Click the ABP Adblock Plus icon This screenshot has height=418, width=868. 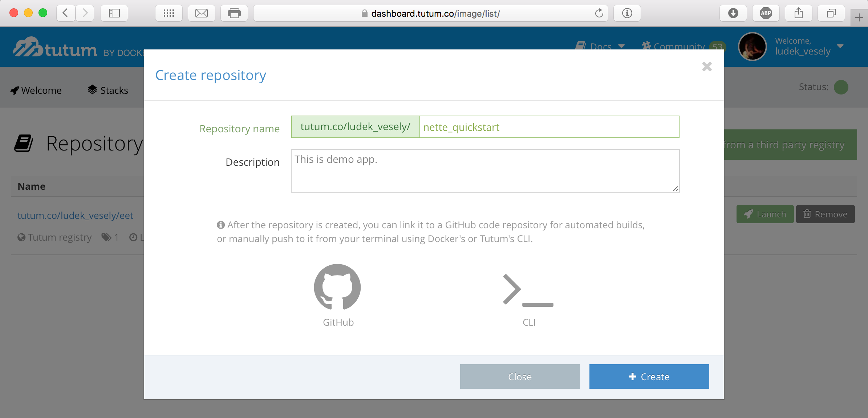766,13
